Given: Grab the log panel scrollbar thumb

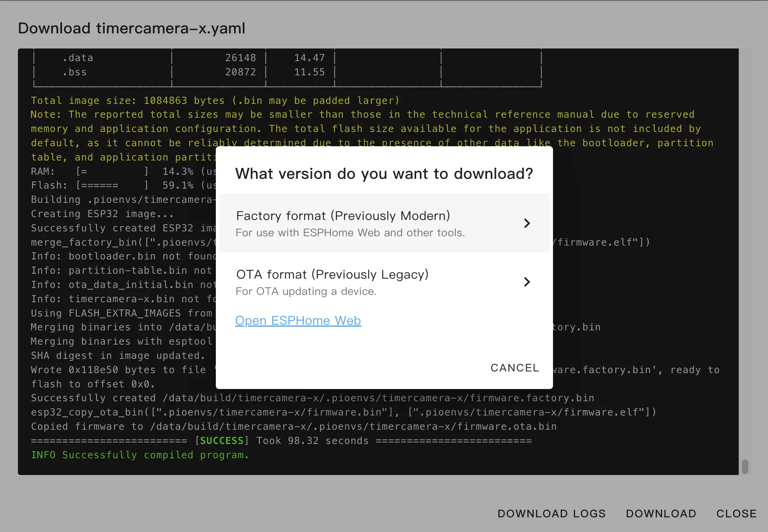Looking at the screenshot, I should tap(745, 466).
